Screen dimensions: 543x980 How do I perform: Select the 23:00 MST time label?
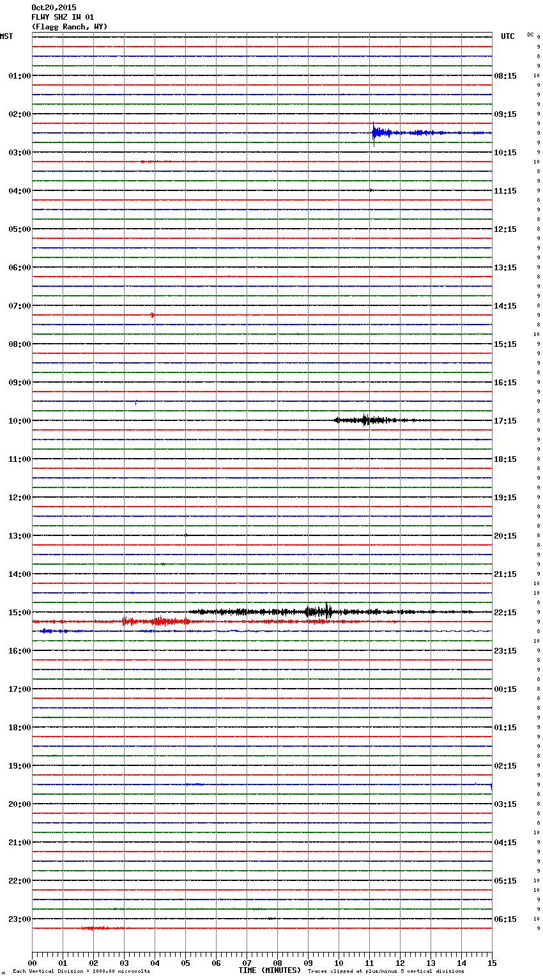[x=19, y=919]
